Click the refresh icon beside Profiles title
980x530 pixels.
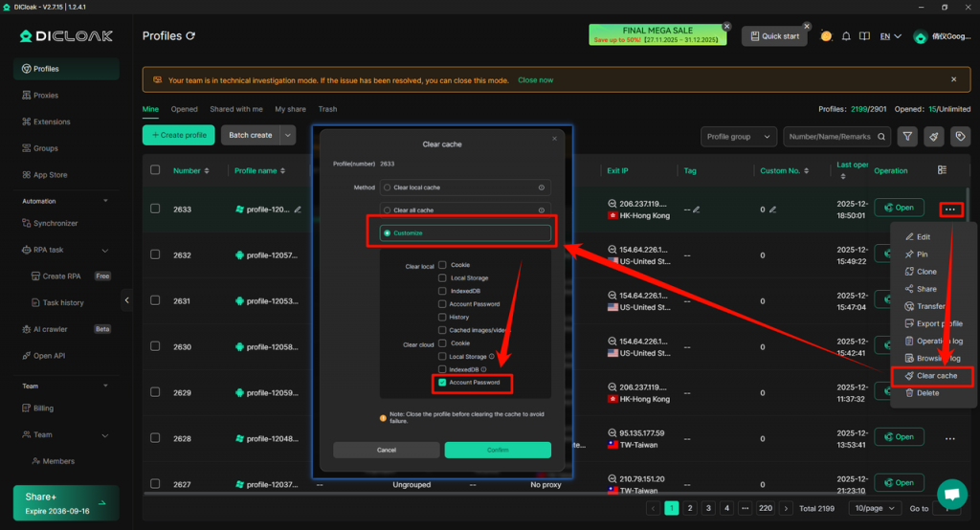190,36
